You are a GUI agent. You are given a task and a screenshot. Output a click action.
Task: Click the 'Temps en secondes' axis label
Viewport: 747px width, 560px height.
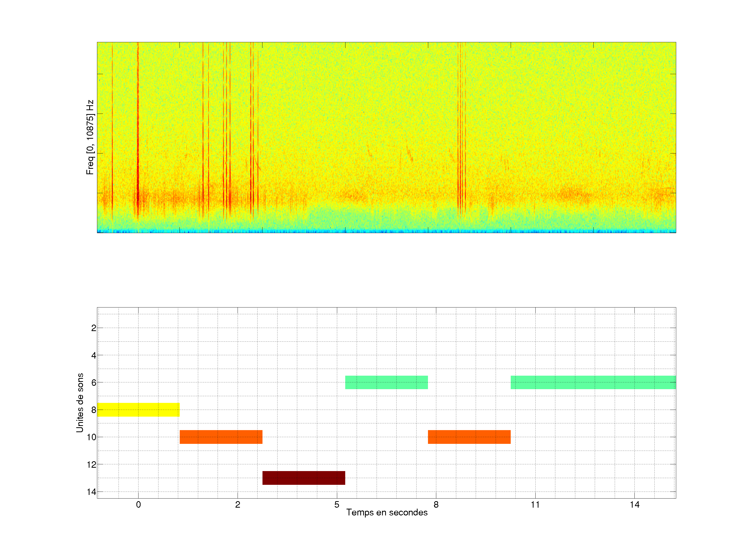point(387,512)
